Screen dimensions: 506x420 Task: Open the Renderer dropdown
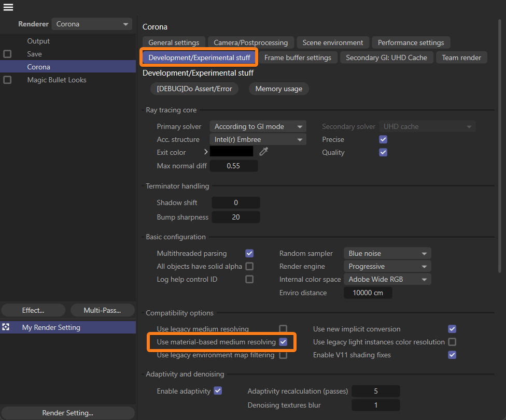click(92, 24)
